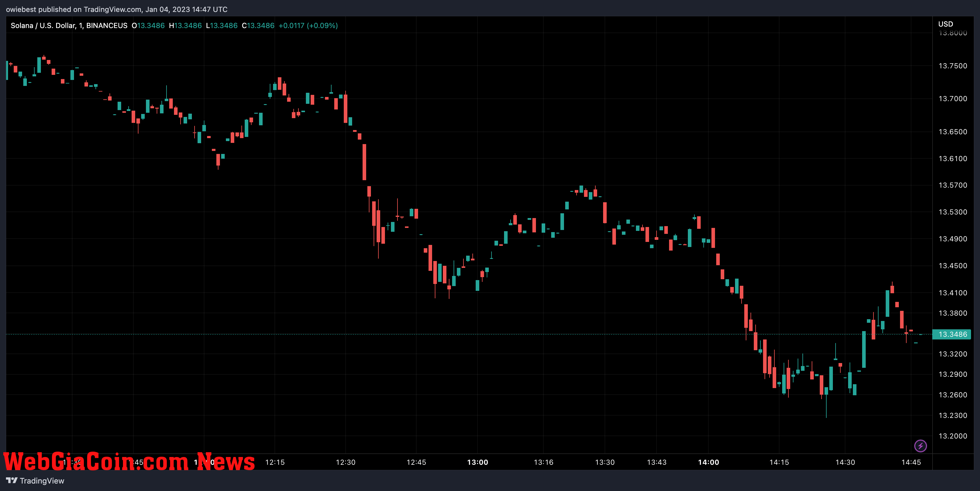The width and height of the screenshot is (980, 491).
Task: Click the USD currency label
Action: click(945, 24)
